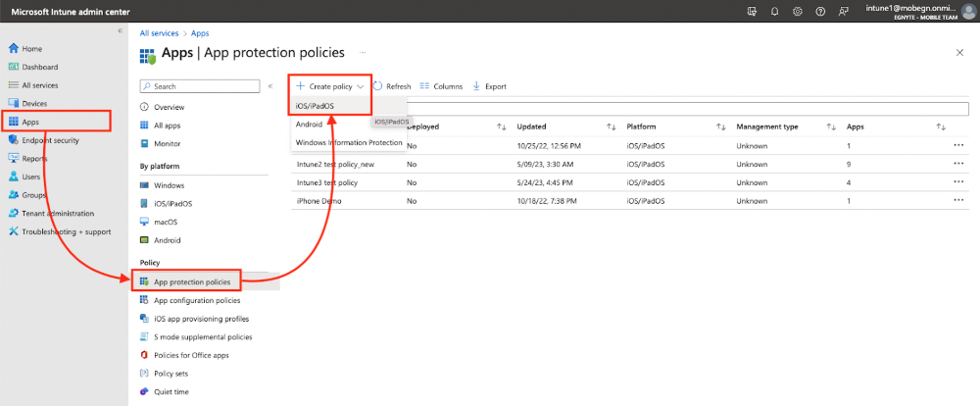This screenshot has height=406, width=980.
Task: Select the Apps sidebar item
Action: pyautogui.click(x=30, y=122)
